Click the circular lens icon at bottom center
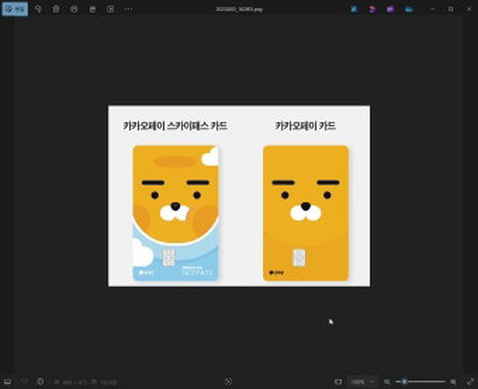The height and width of the screenshot is (389, 478). (x=228, y=381)
